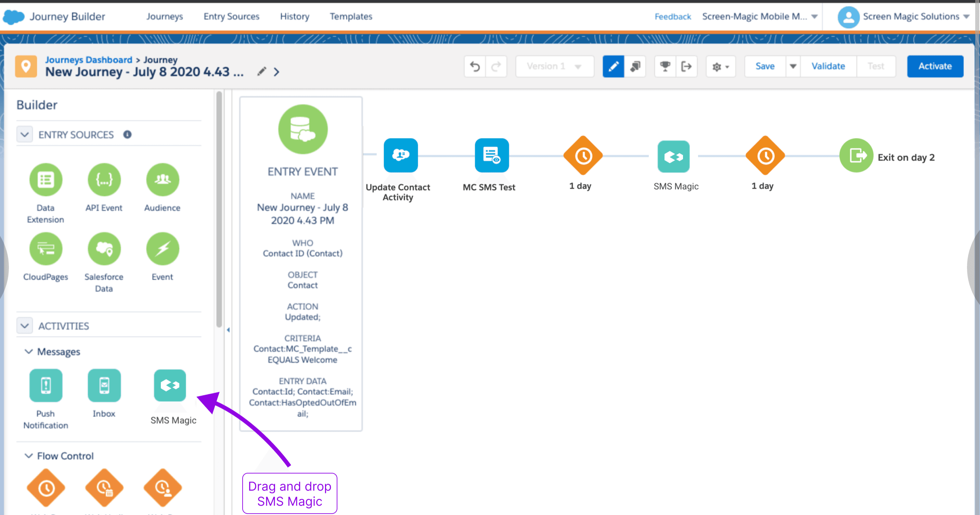Select the third orange Wait flow control icon

click(x=163, y=488)
